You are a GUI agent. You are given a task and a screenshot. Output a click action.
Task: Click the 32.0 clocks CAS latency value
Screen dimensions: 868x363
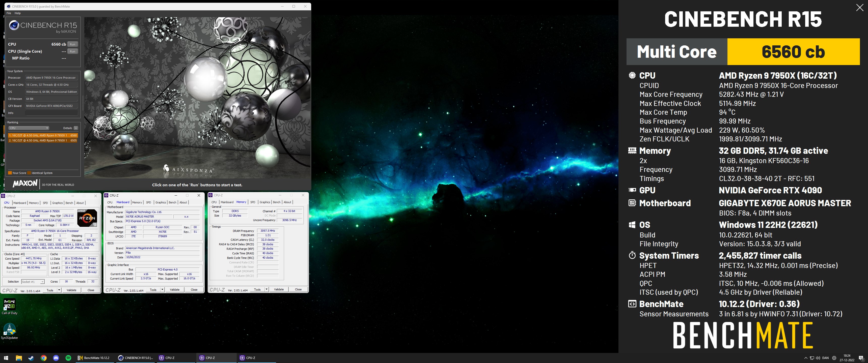click(x=267, y=240)
